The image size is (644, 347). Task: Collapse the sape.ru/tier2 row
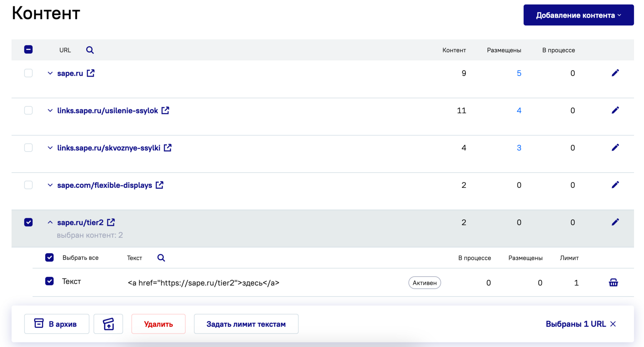[x=50, y=222]
